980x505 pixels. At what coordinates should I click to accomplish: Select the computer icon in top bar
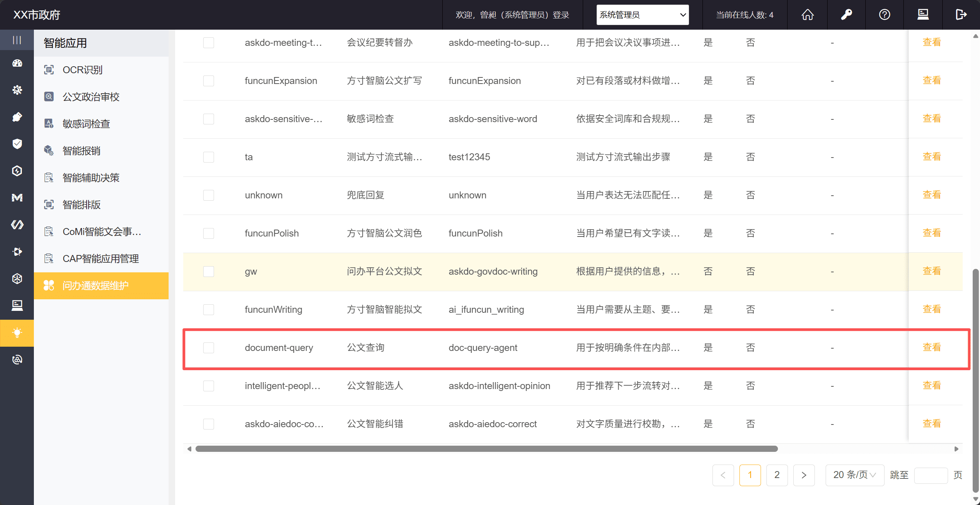[923, 15]
